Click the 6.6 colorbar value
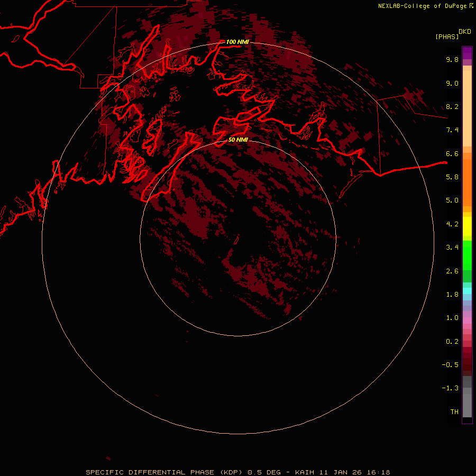The width and height of the screenshot is (476, 476). (452, 154)
